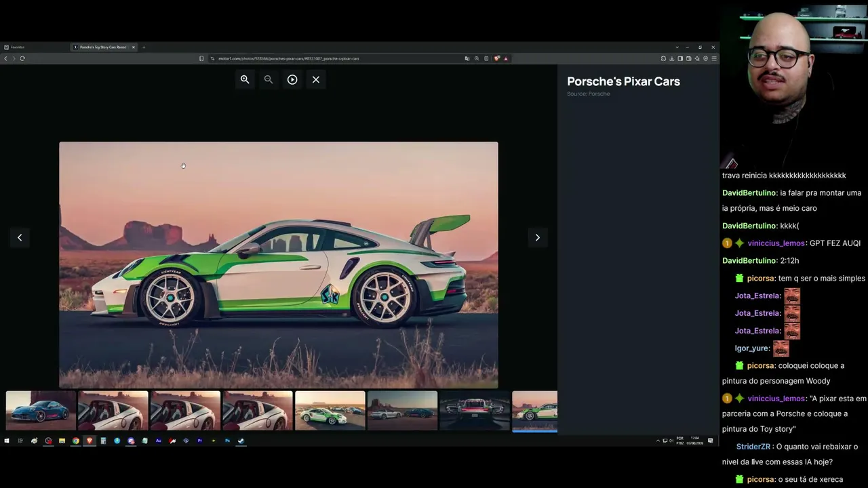Zoom in on the gallery photo

pyautogui.click(x=245, y=79)
